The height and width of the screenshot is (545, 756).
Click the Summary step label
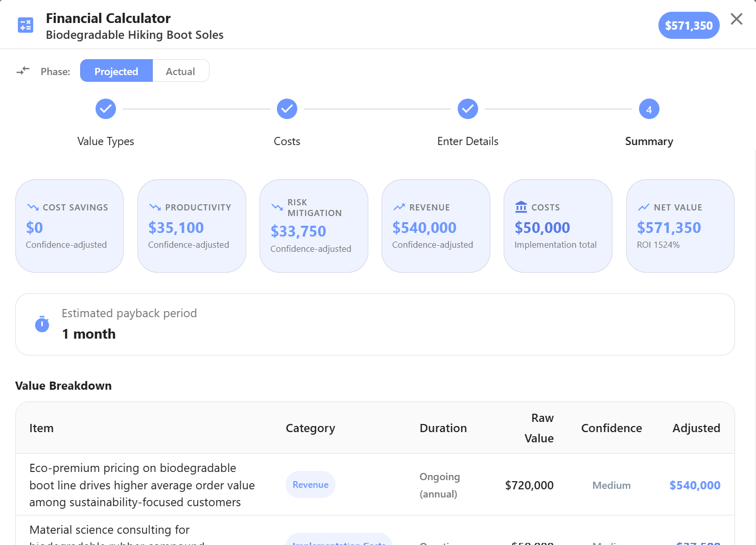tap(649, 141)
